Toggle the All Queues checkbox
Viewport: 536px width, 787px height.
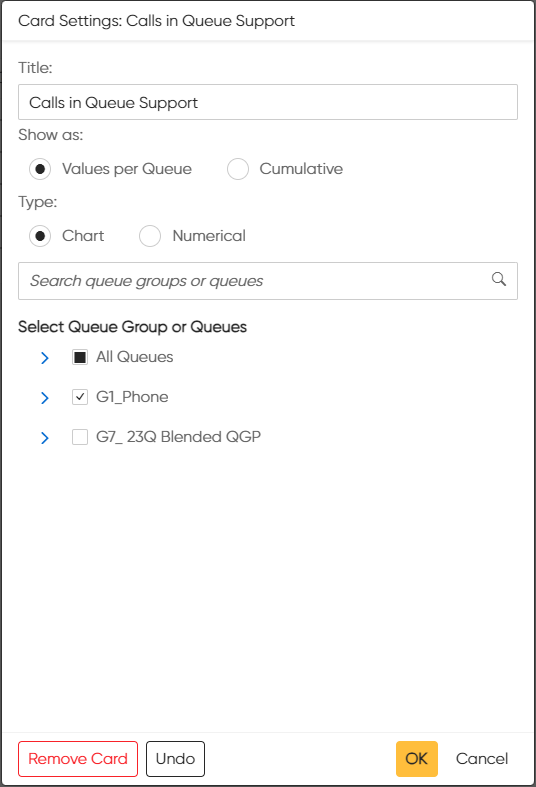(80, 357)
